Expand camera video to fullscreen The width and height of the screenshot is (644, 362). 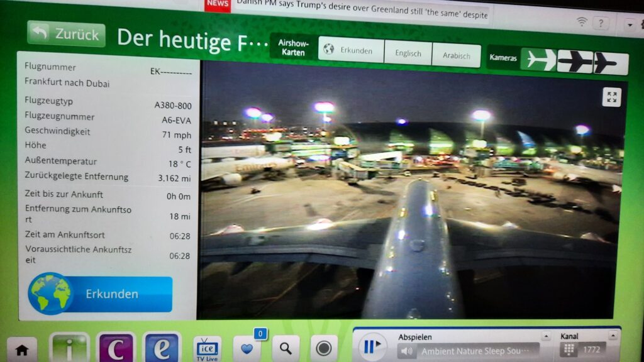(x=611, y=97)
